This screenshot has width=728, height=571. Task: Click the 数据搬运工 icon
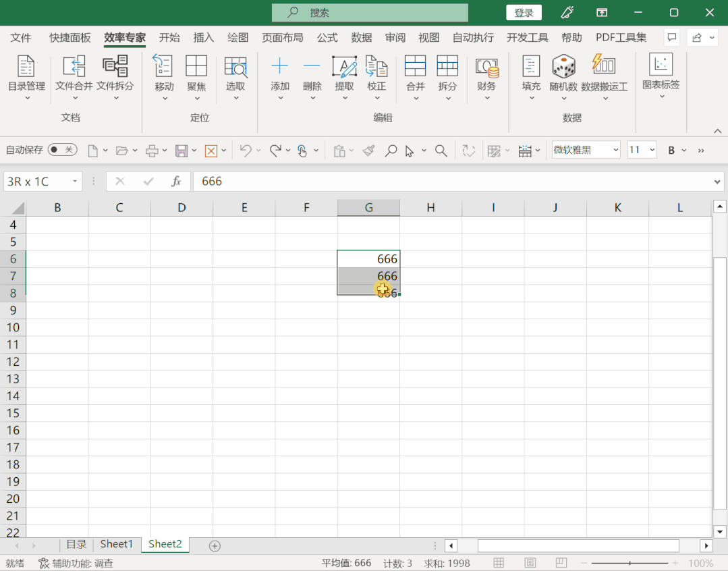click(x=604, y=67)
